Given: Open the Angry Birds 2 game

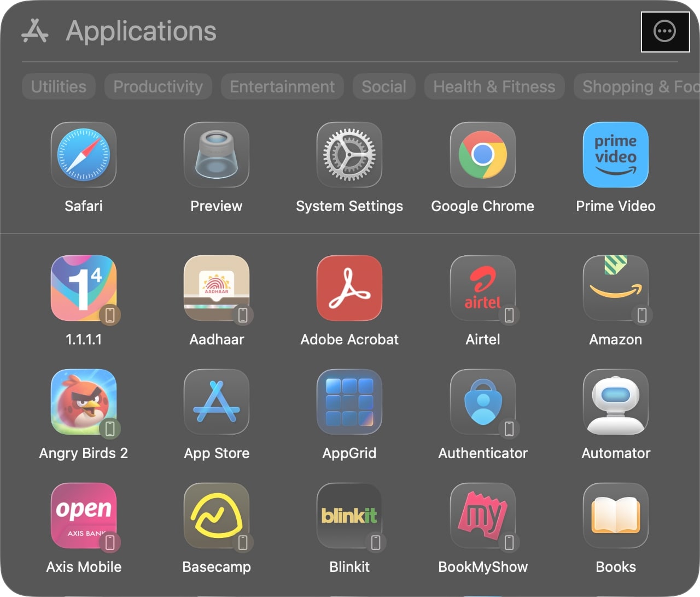Looking at the screenshot, I should coord(84,402).
